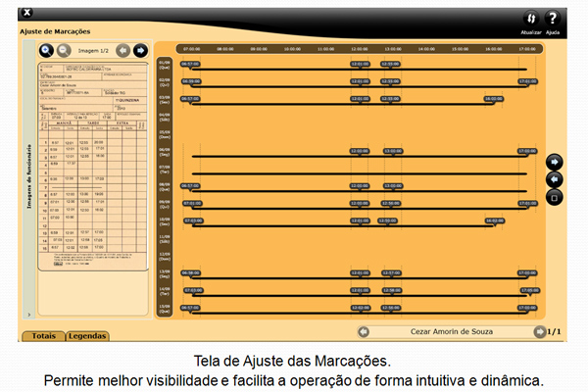The height and width of the screenshot is (392, 588).
Task: Click the Atualizar refresh icon
Action: [x=531, y=19]
